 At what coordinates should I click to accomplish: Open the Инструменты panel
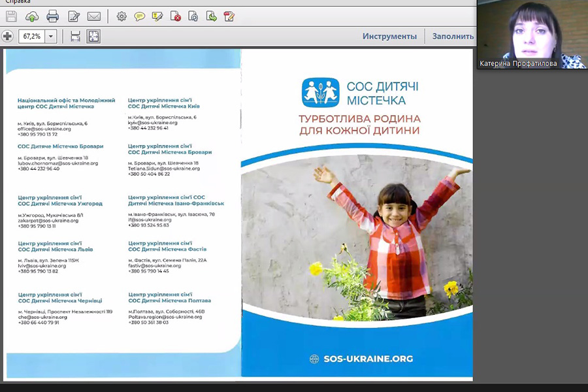(389, 37)
